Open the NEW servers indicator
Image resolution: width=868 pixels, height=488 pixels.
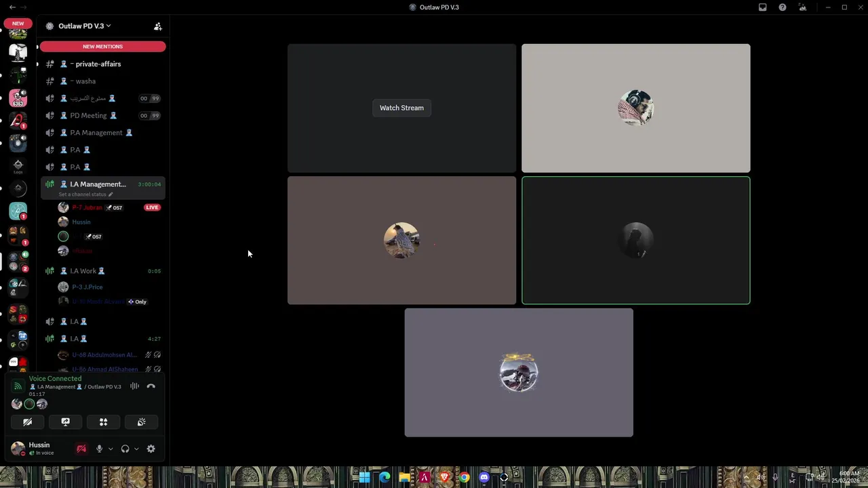pos(18,23)
